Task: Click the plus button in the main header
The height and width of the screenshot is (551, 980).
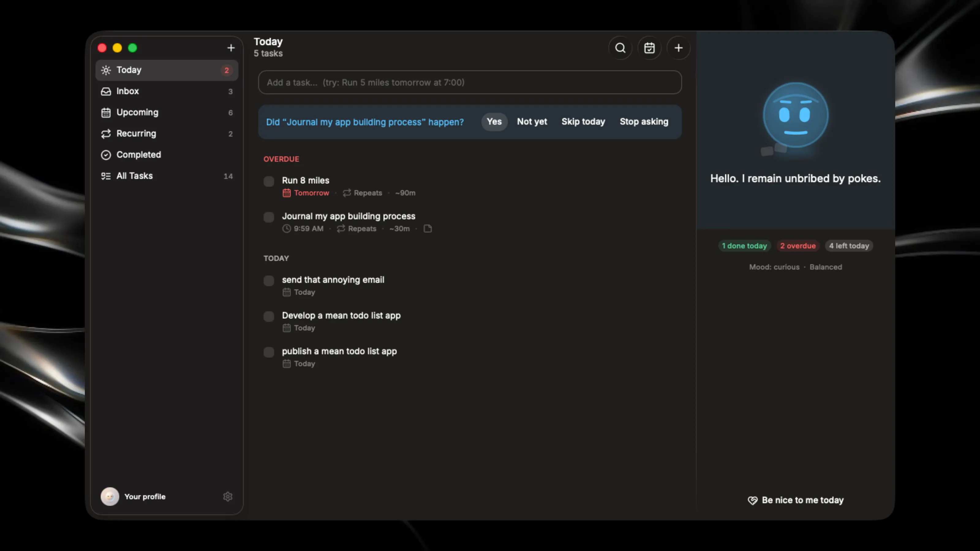Action: 678,48
